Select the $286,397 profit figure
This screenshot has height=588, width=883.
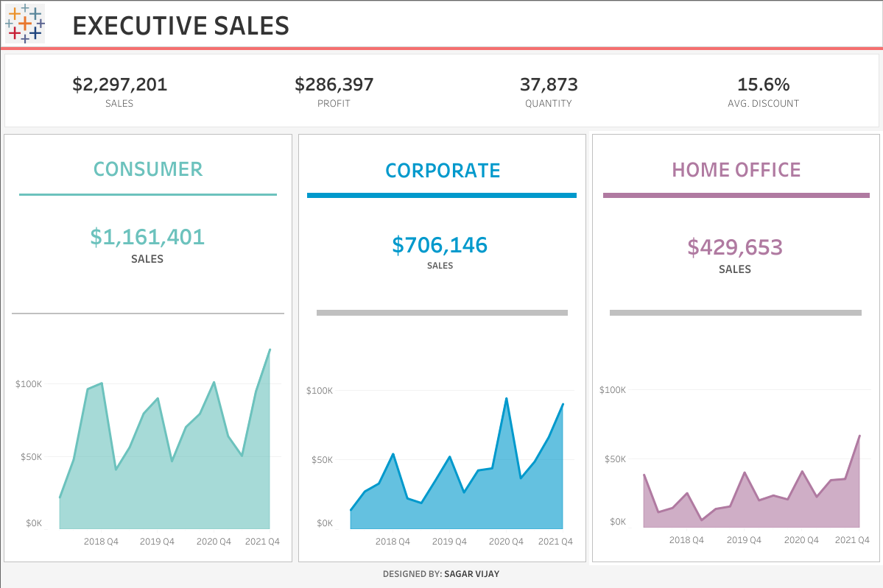coord(334,85)
